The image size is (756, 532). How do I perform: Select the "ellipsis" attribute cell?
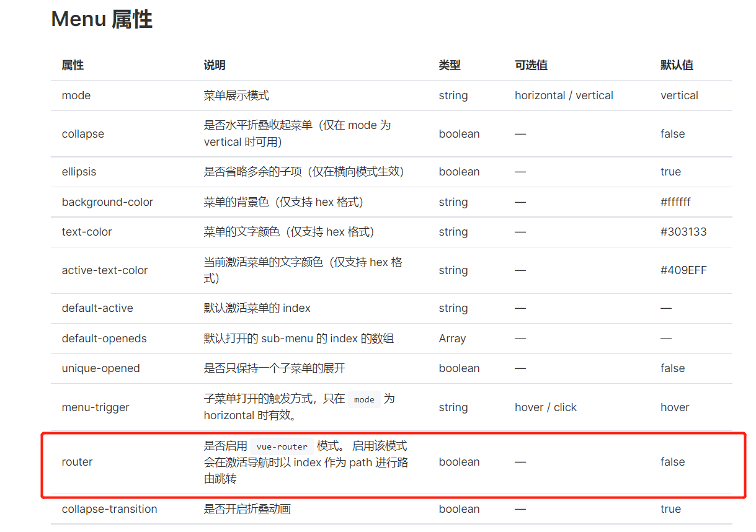(x=79, y=172)
